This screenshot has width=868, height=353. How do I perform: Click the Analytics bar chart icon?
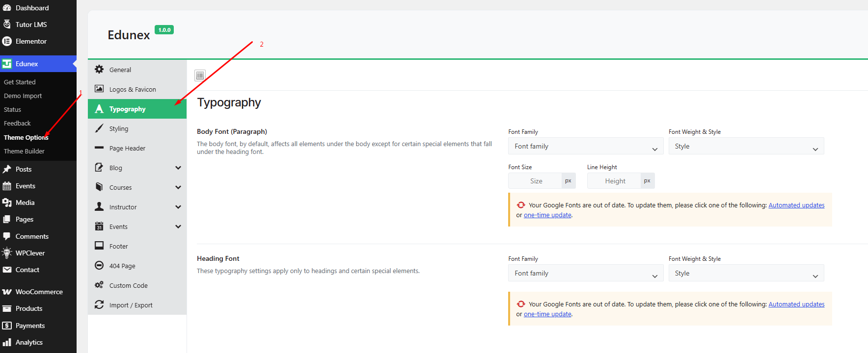click(7, 342)
